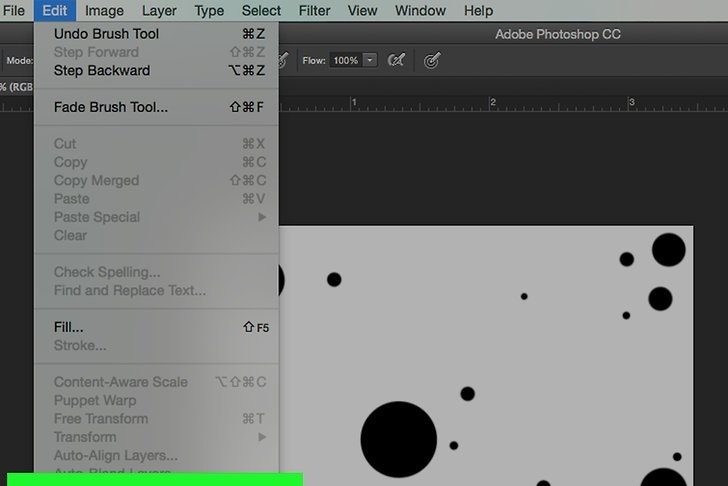Image resolution: width=728 pixels, height=486 pixels.
Task: Click the Flow 100% input field
Action: point(345,60)
